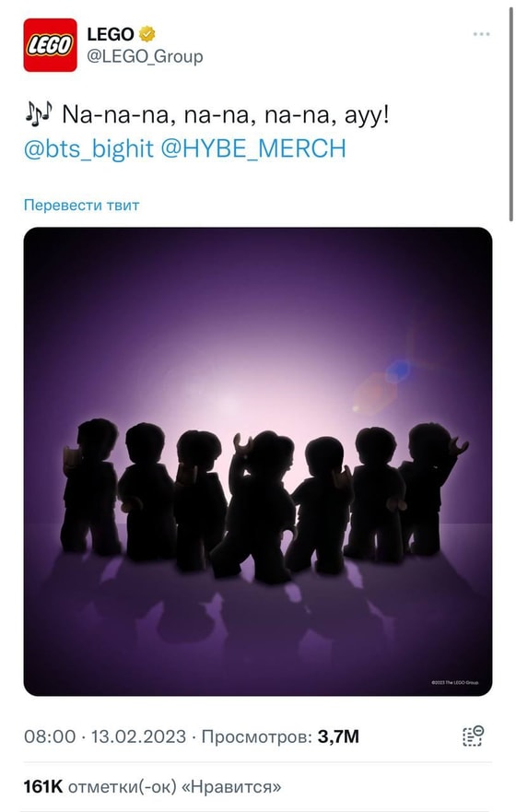
Task: Click the Na-na-na tweet text
Action: point(225,114)
